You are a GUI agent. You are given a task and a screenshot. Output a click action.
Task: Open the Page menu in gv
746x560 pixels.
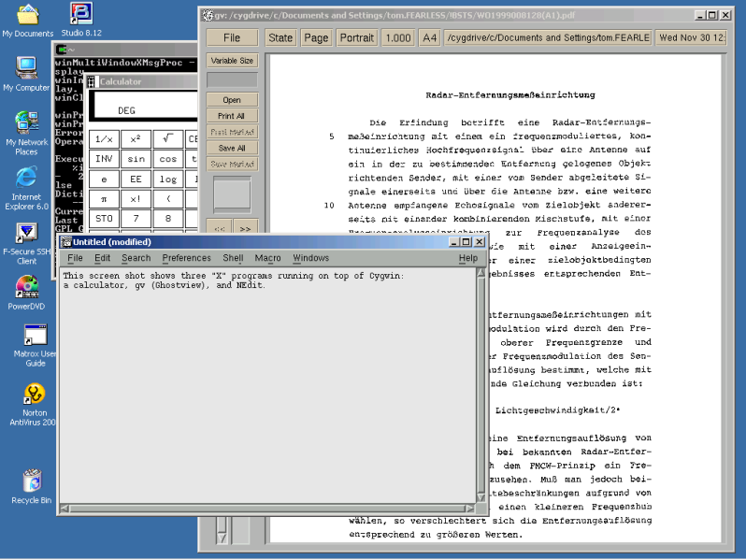pyautogui.click(x=316, y=37)
